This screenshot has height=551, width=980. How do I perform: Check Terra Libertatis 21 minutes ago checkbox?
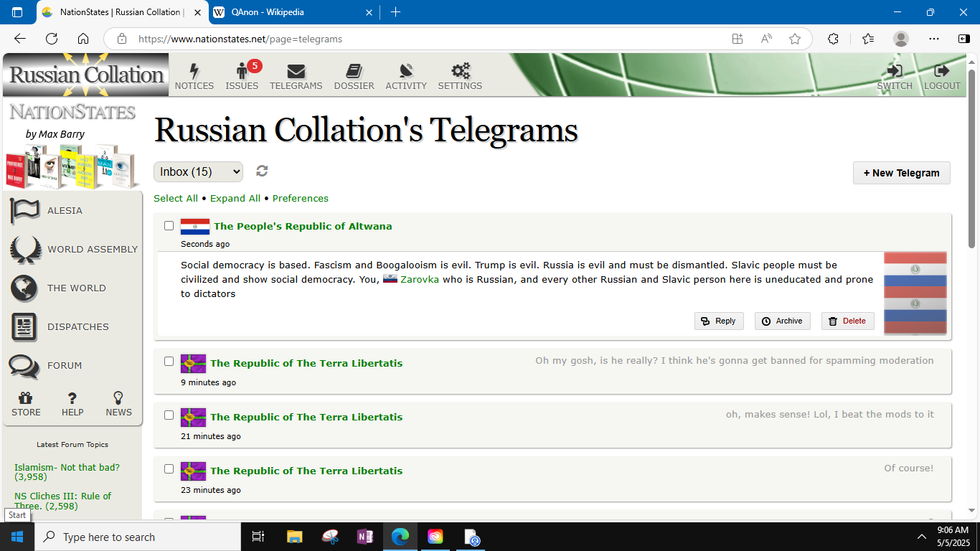tap(169, 415)
